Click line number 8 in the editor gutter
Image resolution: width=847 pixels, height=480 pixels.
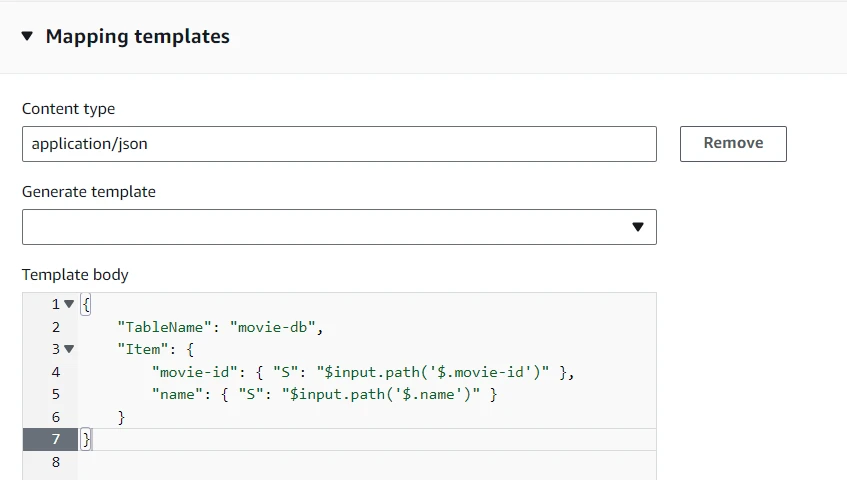[x=56, y=462]
